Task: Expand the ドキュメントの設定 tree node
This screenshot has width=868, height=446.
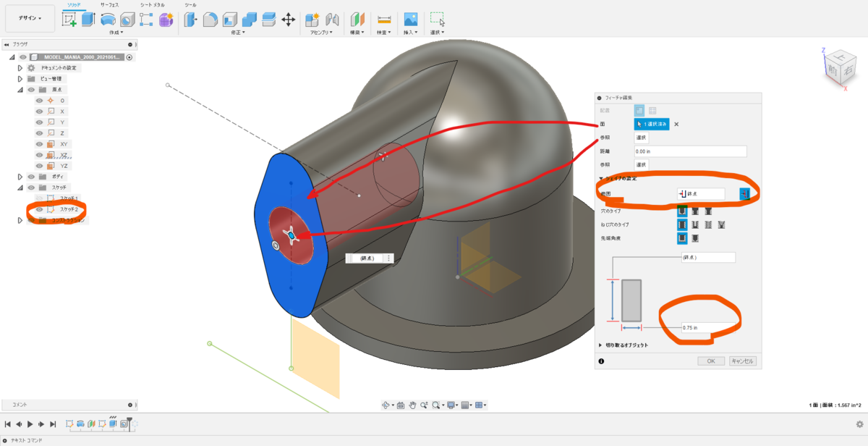Action: (x=20, y=68)
